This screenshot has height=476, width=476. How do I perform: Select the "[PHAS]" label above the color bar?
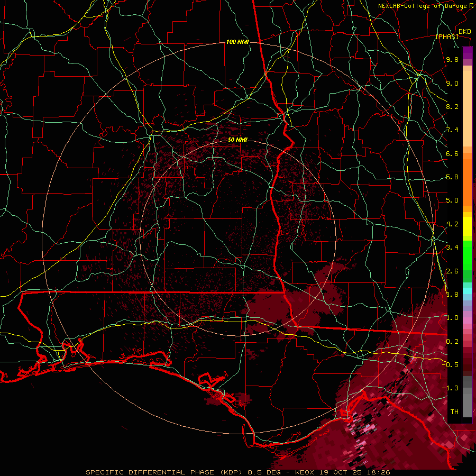click(447, 37)
